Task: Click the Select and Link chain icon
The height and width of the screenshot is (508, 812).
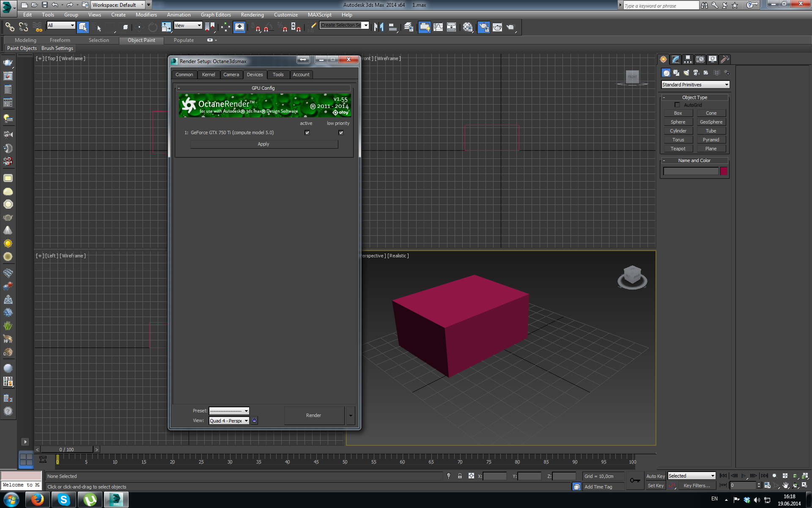Action: coord(9,27)
